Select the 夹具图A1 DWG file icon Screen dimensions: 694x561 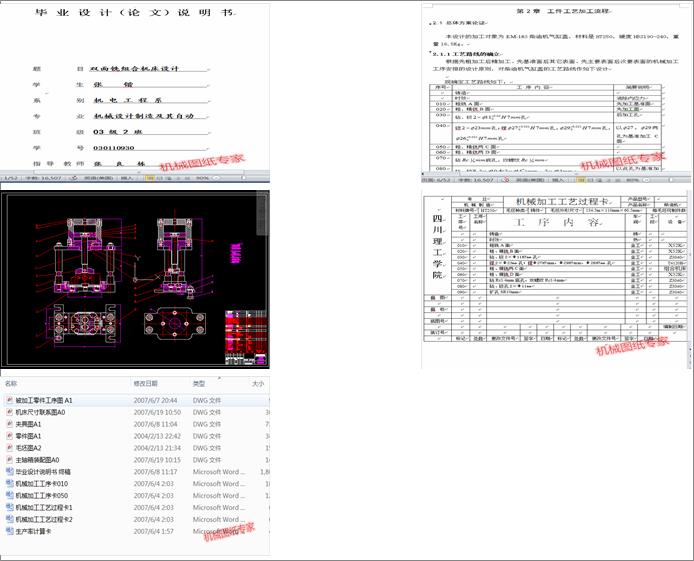[8, 424]
